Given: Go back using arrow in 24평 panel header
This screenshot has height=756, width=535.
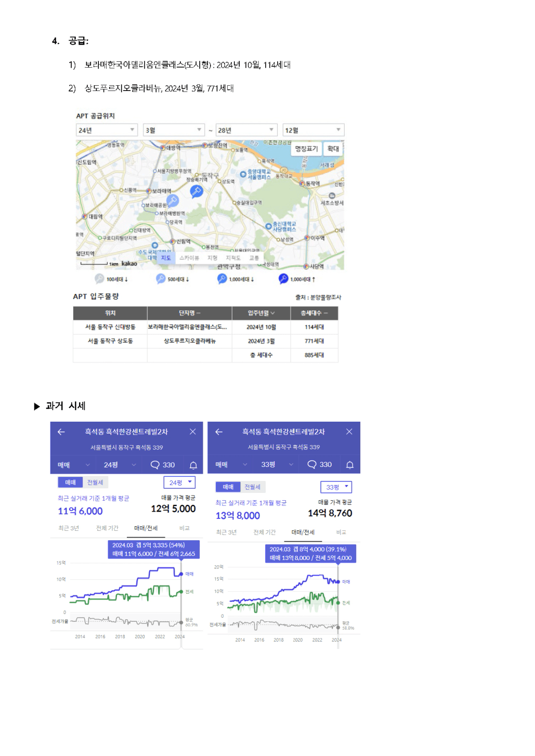Looking at the screenshot, I should (61, 432).
